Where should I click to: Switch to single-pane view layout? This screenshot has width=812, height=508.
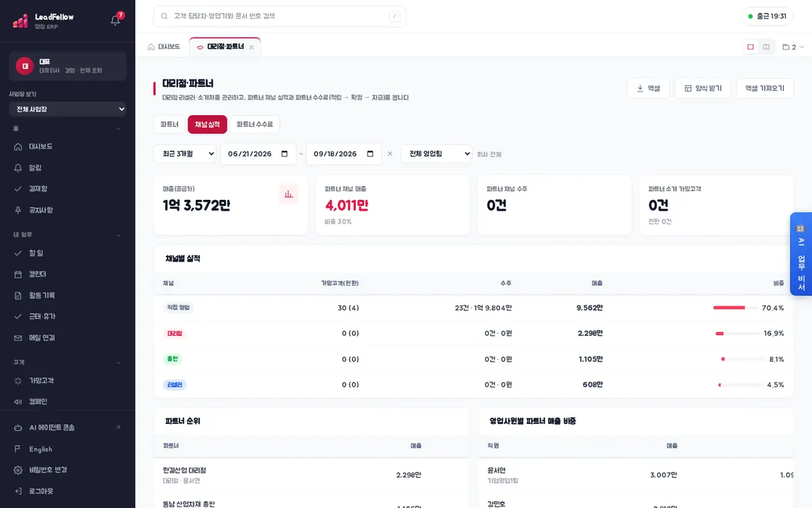750,47
